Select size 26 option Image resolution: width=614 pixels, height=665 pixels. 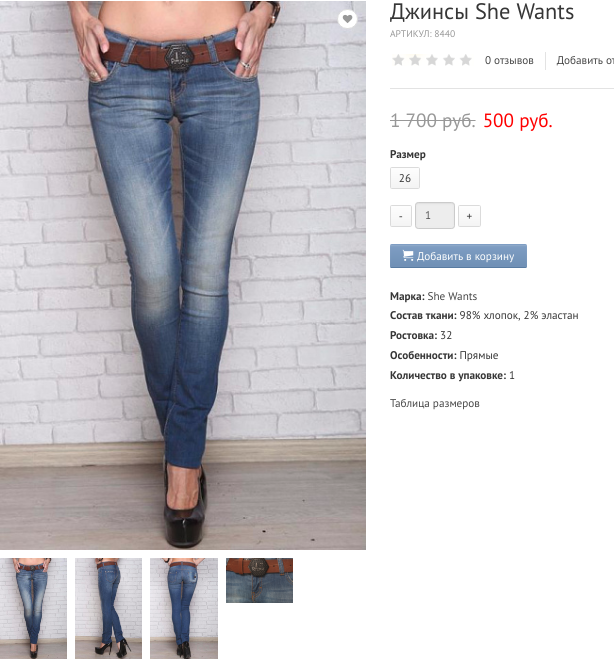pyautogui.click(x=405, y=178)
